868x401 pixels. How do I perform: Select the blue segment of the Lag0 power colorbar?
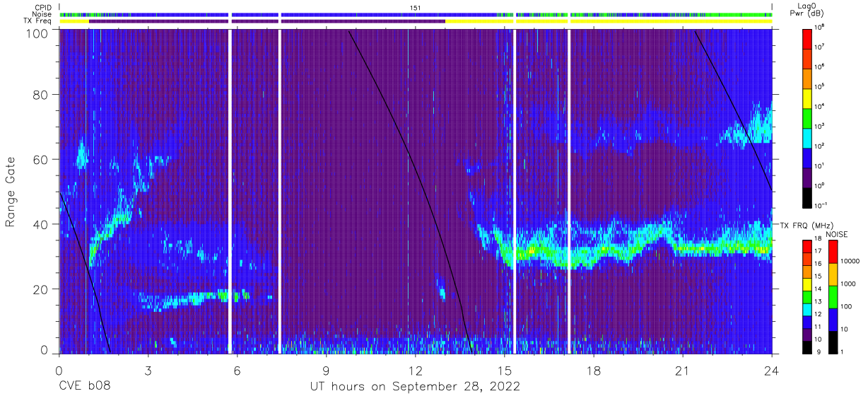click(x=809, y=156)
